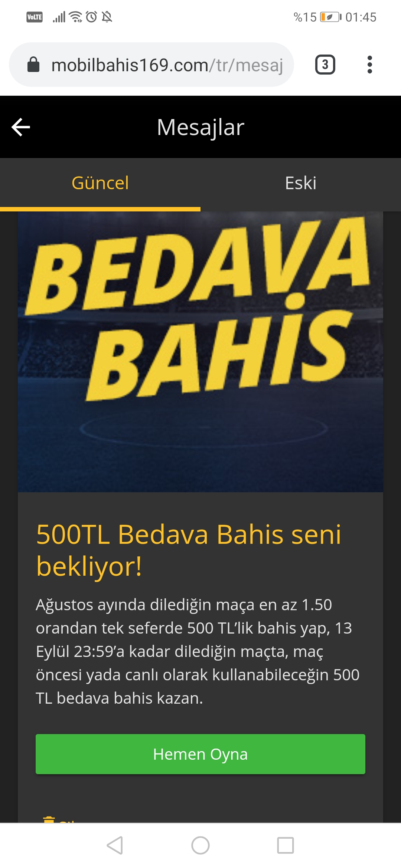Tap the Mesajlar page title
Image resolution: width=401 pixels, height=868 pixels.
(x=200, y=127)
